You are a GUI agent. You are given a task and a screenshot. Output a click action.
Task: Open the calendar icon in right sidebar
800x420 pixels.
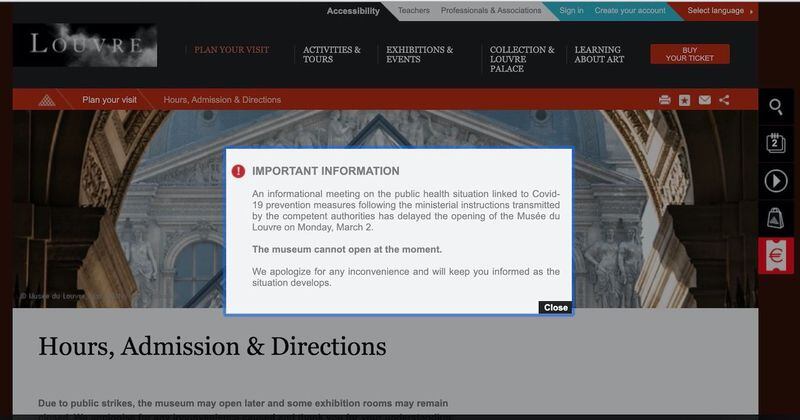tap(776, 143)
